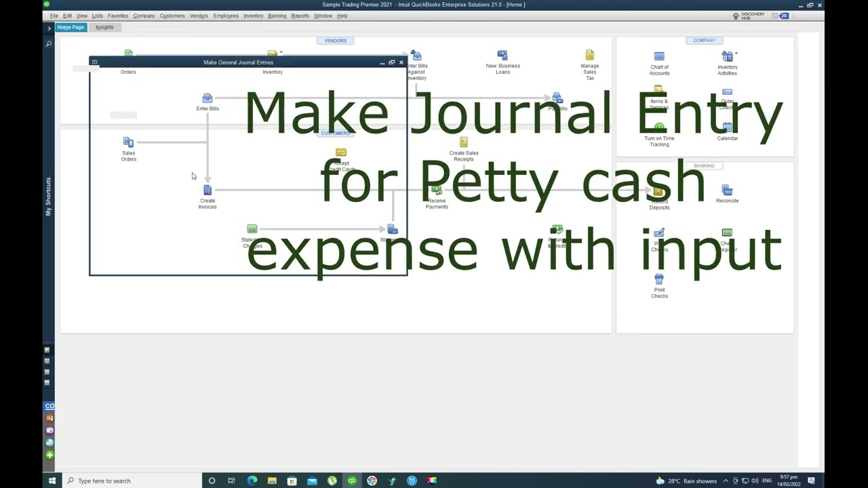Open the Help menu
868x488 pixels.
[x=342, y=16]
